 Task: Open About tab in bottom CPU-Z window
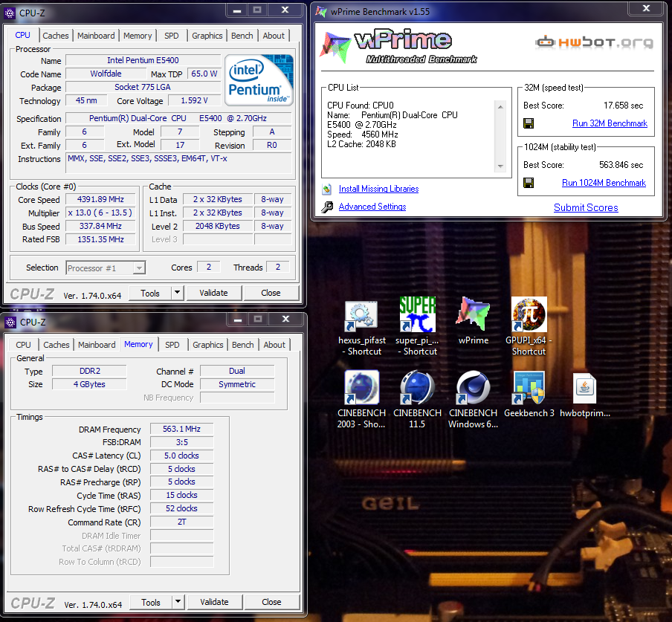coord(274,345)
